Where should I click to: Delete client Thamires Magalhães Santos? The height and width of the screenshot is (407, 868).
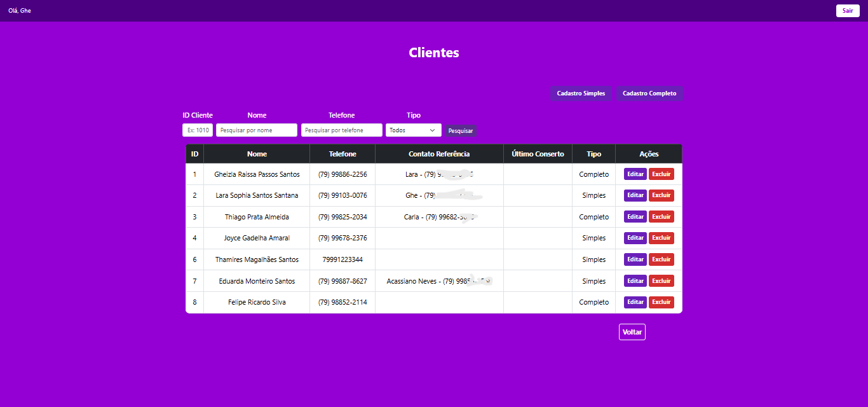tap(661, 259)
